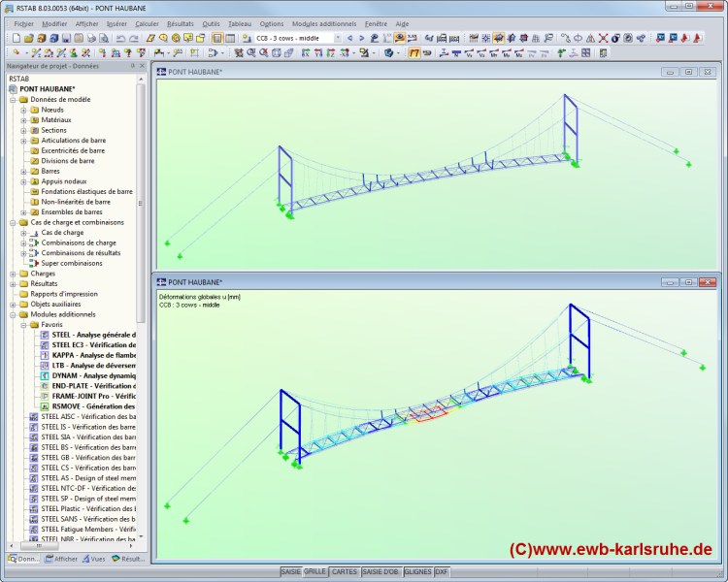Select Rapports d'impression tree item

pyautogui.click(x=64, y=294)
